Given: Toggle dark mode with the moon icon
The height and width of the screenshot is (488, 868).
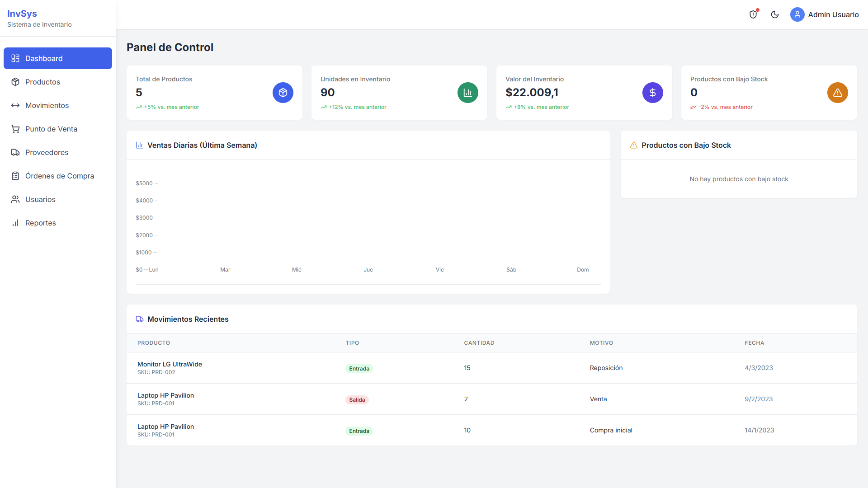Looking at the screenshot, I should 775,14.
